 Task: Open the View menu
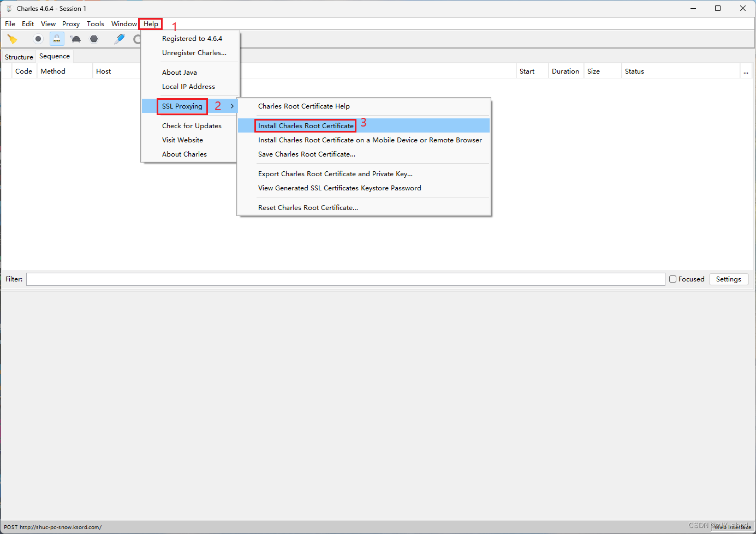pos(49,24)
